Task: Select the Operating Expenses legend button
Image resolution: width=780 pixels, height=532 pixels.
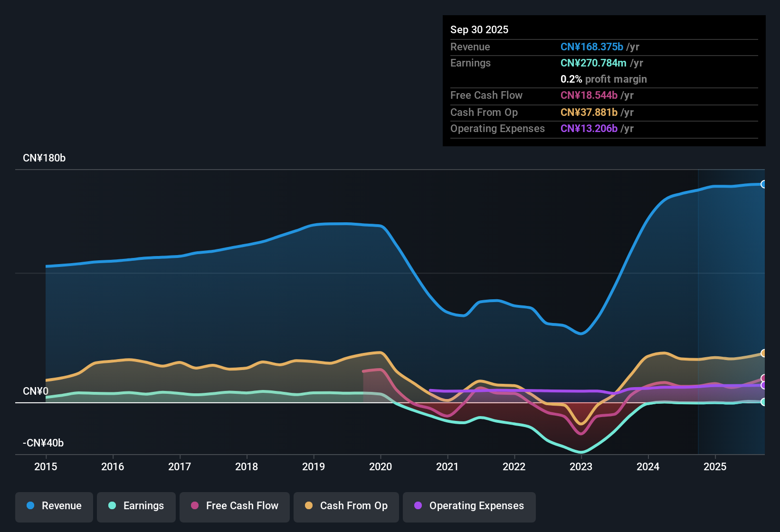Action: click(x=469, y=506)
